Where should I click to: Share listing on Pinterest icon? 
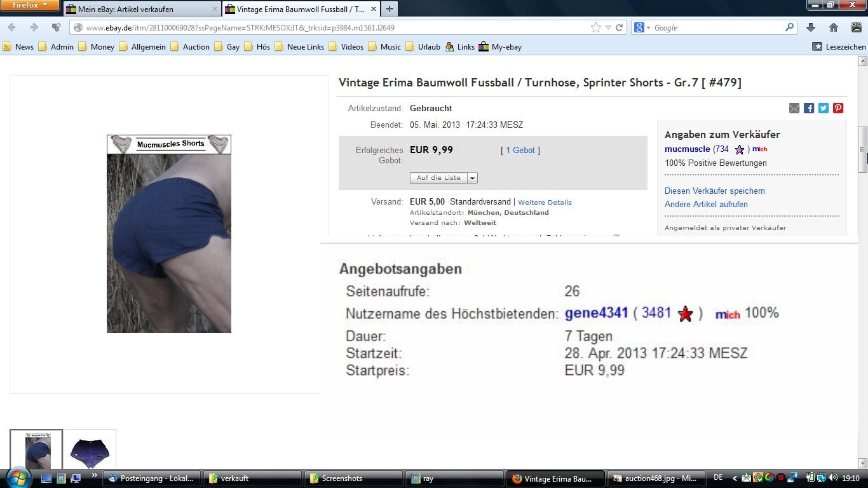pyautogui.click(x=838, y=108)
